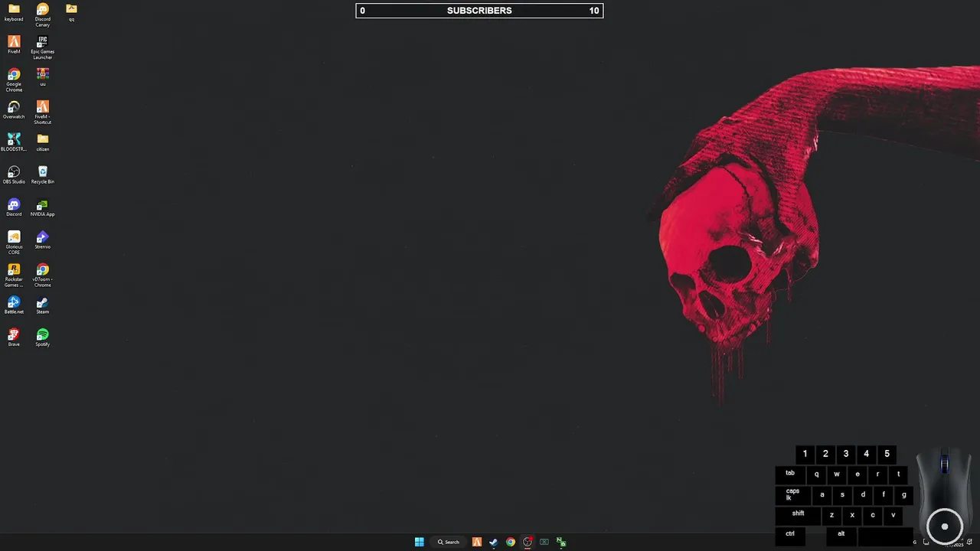Open Steam from the taskbar
This screenshot has width=980, height=551.
coord(494,542)
